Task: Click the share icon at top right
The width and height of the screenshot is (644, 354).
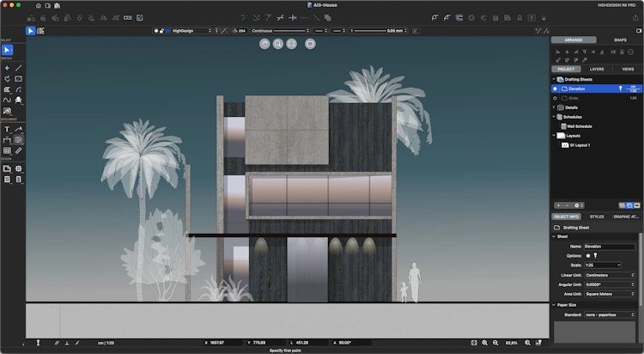Action: tap(635, 16)
